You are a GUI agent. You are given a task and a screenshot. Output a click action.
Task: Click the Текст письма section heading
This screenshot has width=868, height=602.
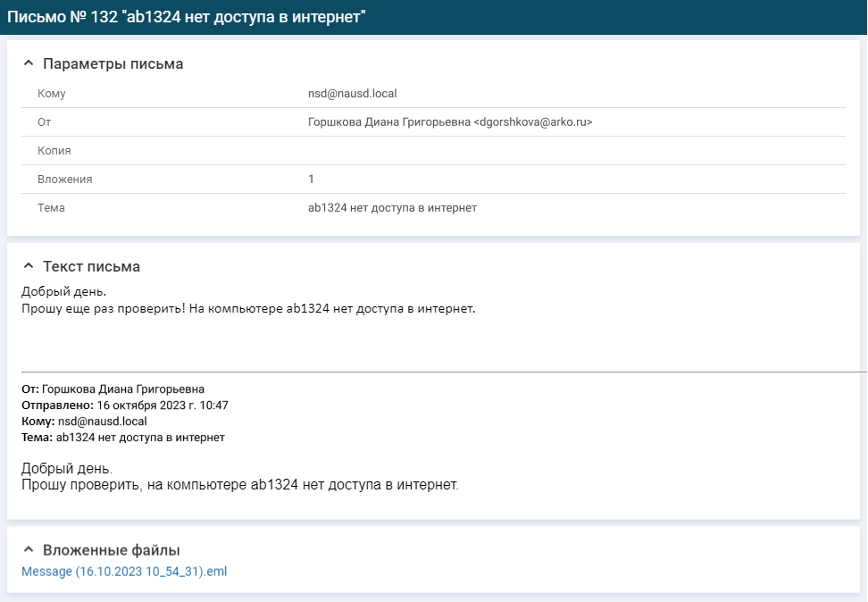pos(91,266)
